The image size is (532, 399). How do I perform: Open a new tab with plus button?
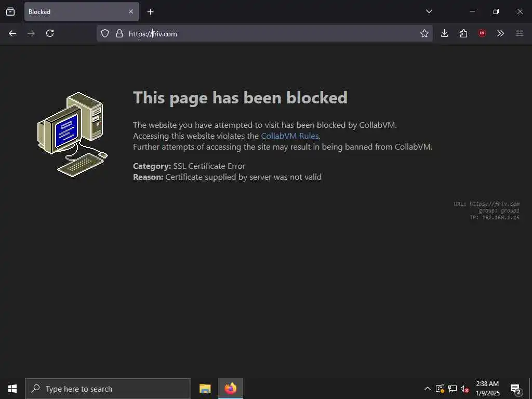[x=150, y=12]
